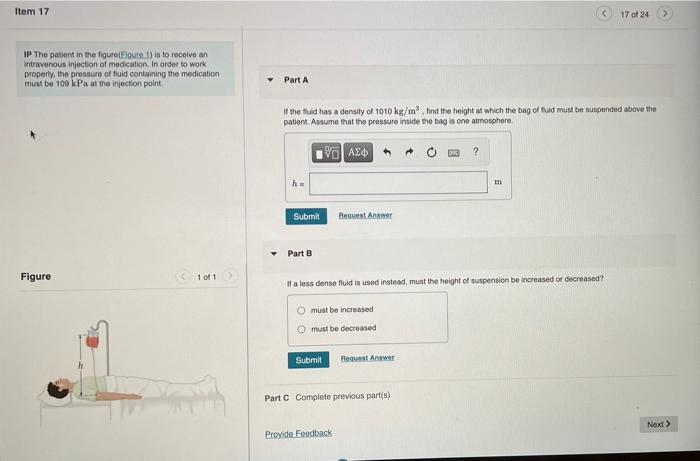Go to previous item arrow near 17 of 24
Viewport: 700px width, 461px height.
coord(604,14)
